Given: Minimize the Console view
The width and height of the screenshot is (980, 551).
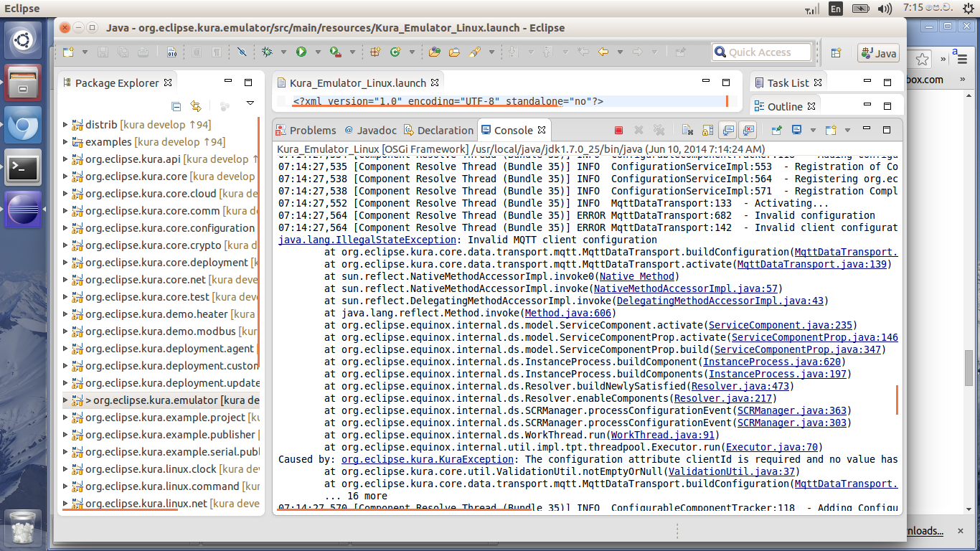Looking at the screenshot, I should (867, 130).
